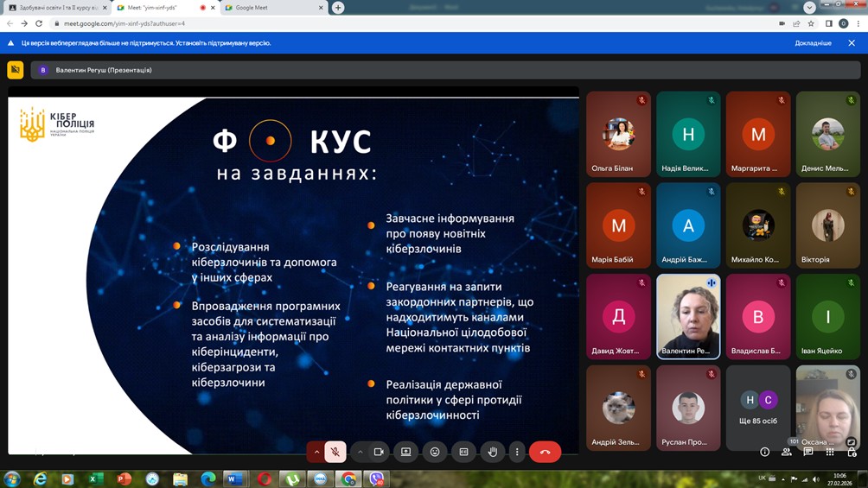Unmute the microphone in the call bar

(335, 452)
